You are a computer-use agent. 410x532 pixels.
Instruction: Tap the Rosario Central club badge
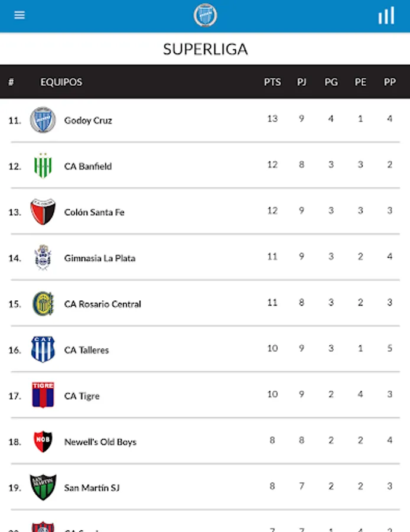(x=42, y=303)
